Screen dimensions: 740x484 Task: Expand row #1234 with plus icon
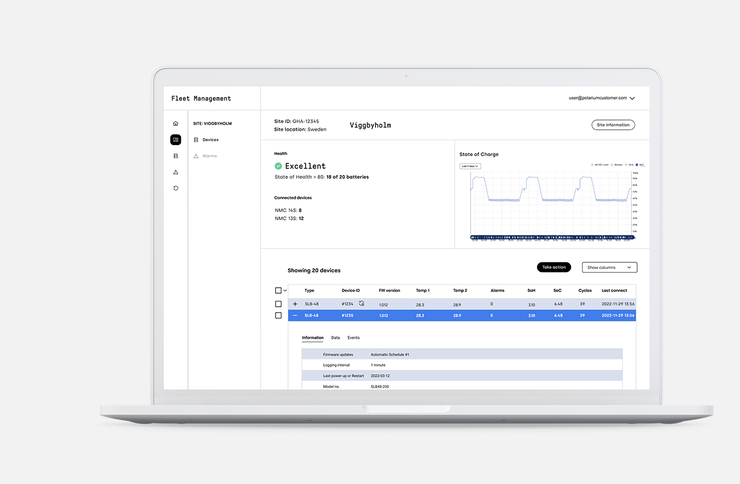pos(295,304)
